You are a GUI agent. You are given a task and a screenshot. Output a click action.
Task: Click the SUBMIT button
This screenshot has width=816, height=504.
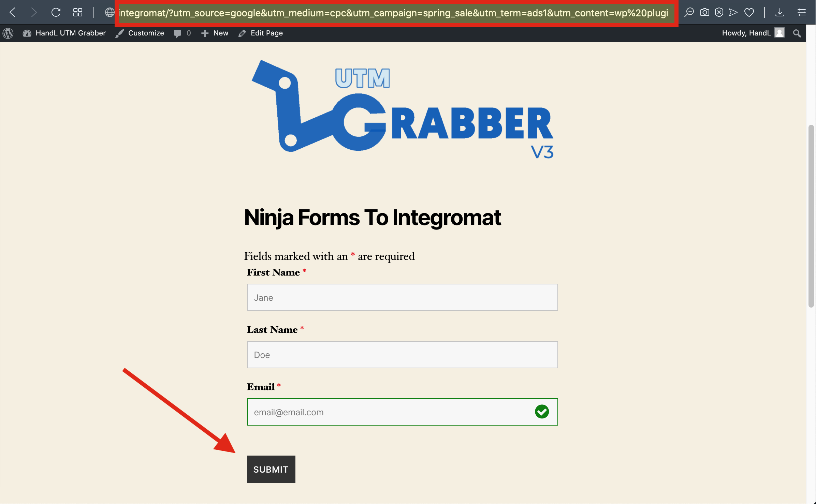point(271,469)
